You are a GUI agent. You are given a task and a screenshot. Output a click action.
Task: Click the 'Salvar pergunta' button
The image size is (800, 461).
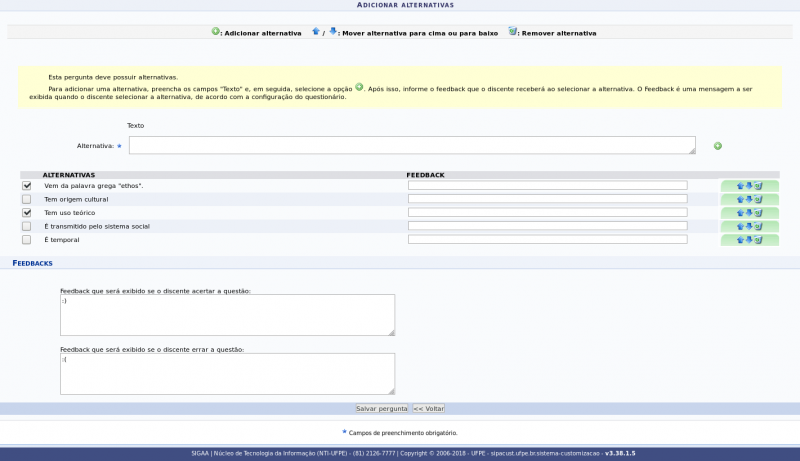[x=382, y=408]
